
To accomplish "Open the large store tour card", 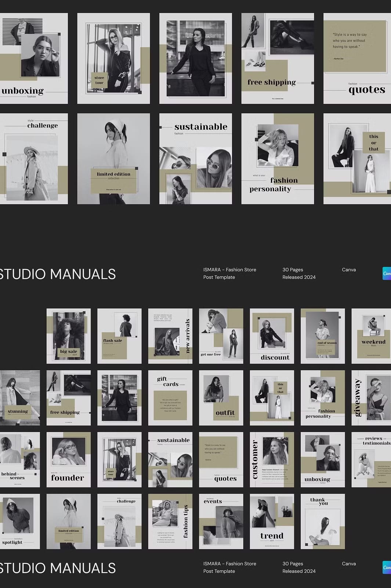I will [113, 58].
